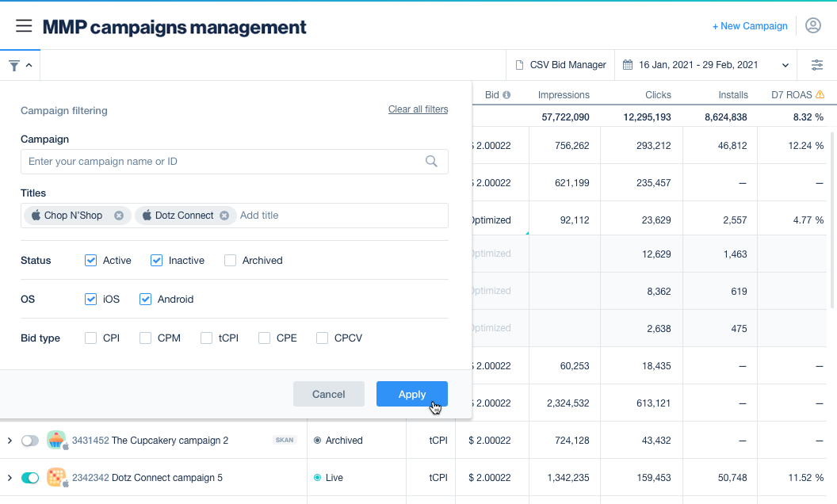Click the Bid column info icon
This screenshot has height=504, width=837.
506,95
